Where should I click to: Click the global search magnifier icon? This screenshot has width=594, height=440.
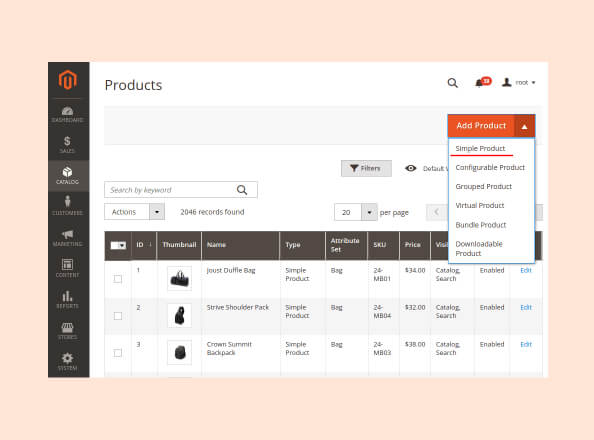(452, 83)
